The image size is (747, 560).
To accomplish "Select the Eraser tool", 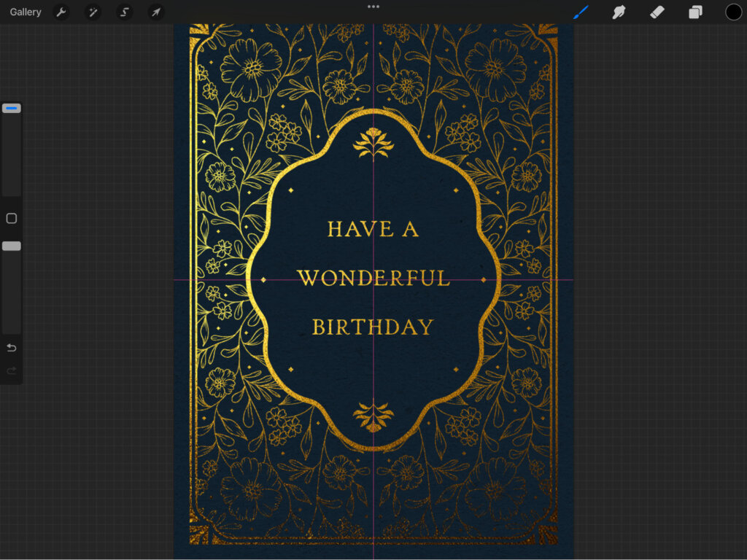I will click(x=657, y=12).
